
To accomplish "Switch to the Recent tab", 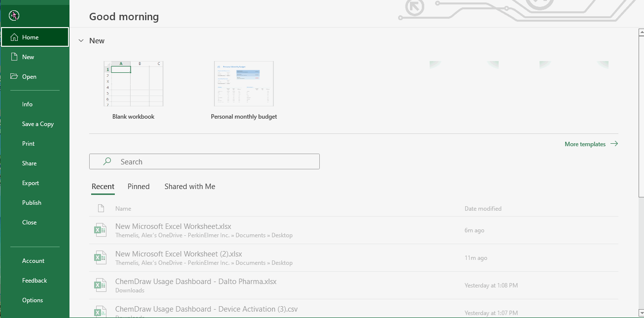I will tap(103, 187).
